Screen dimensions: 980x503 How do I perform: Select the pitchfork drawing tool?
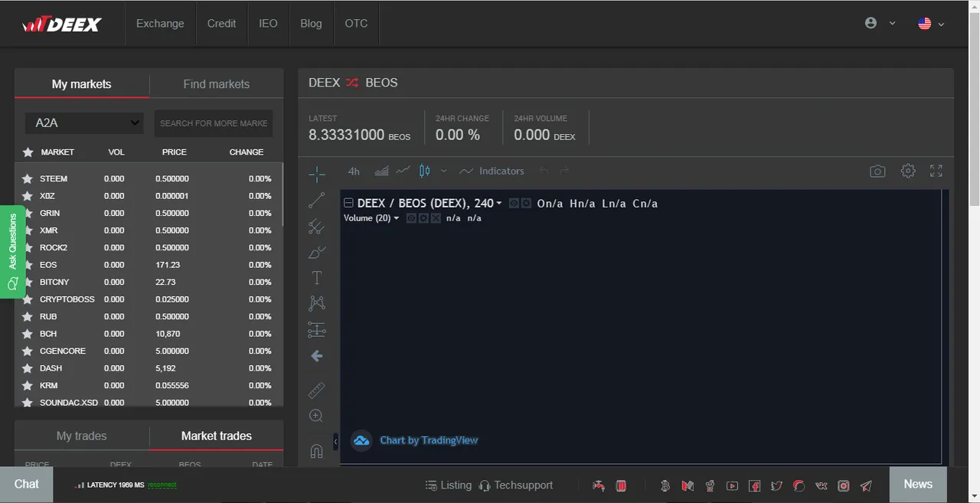[317, 226]
